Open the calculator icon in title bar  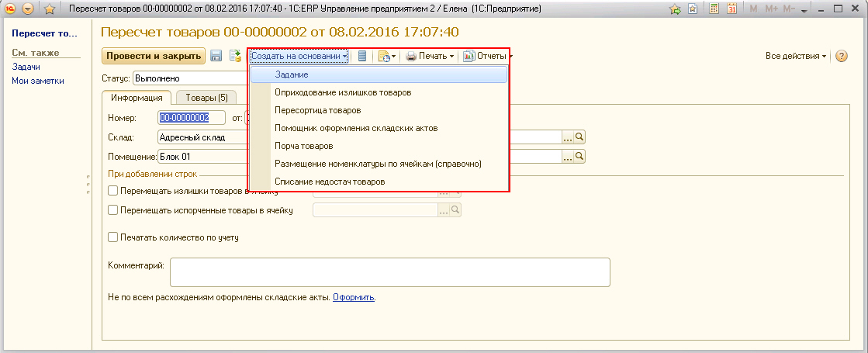[714, 9]
